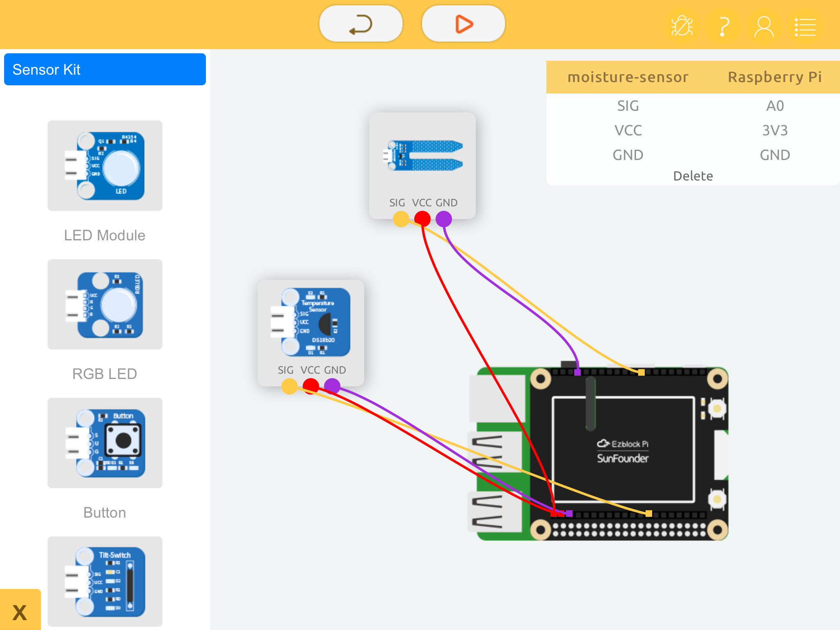Open the bug debug icon

[682, 27]
